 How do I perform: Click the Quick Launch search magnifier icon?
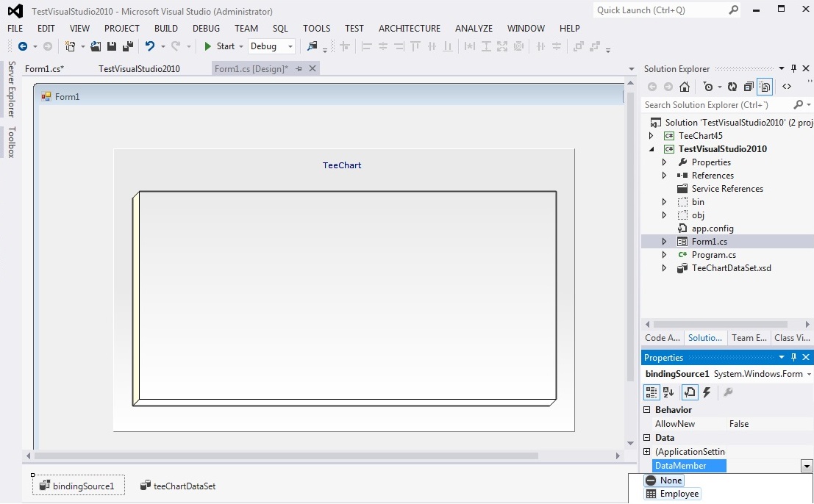734,10
